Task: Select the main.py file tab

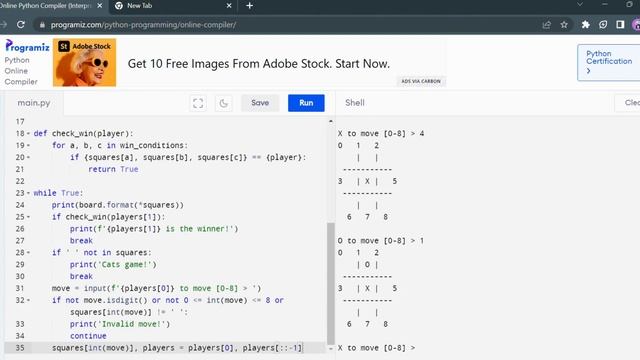Action: 34,103
